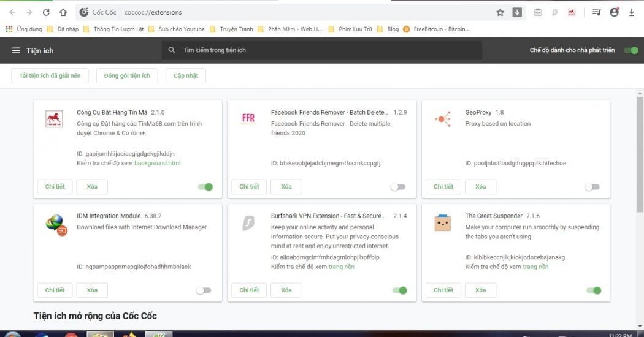644x337 pixels.
Task: Disable The Great Suspender switch
Action: click(x=594, y=290)
